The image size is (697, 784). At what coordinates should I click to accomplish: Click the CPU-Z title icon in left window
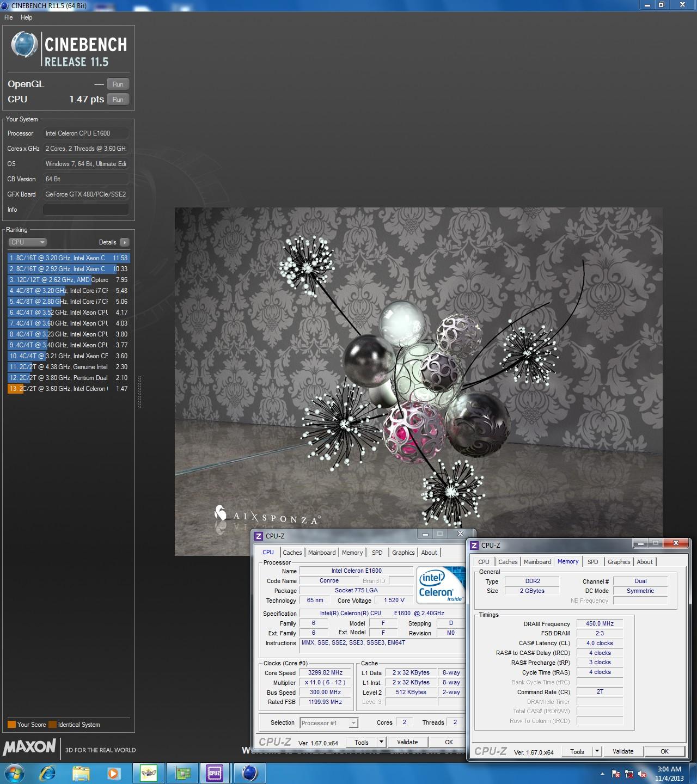pos(259,536)
